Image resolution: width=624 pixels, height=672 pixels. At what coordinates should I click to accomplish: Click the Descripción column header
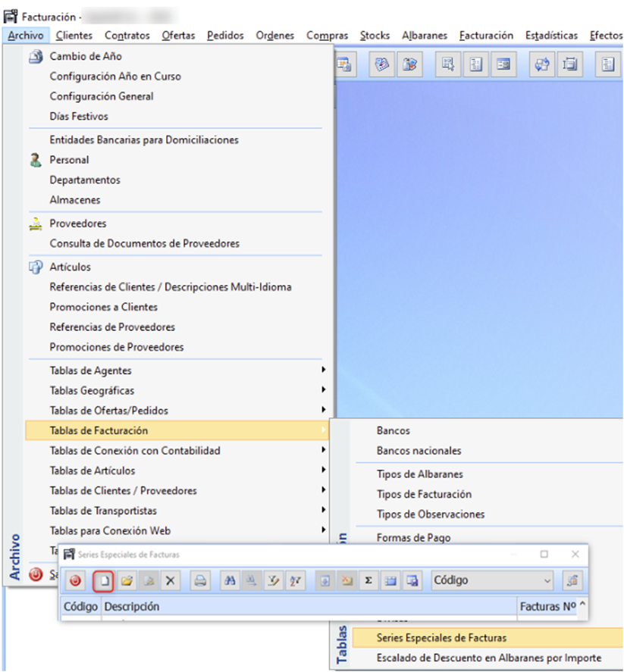[132, 606]
